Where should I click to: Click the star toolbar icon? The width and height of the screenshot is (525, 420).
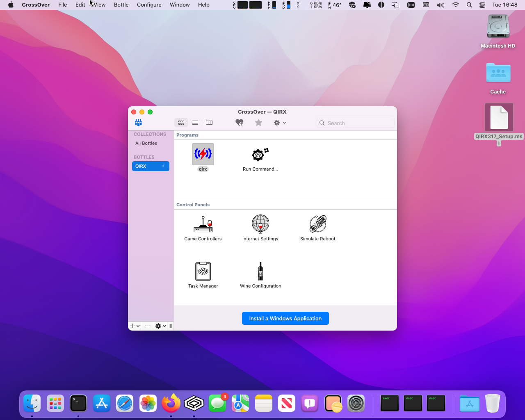coord(258,123)
